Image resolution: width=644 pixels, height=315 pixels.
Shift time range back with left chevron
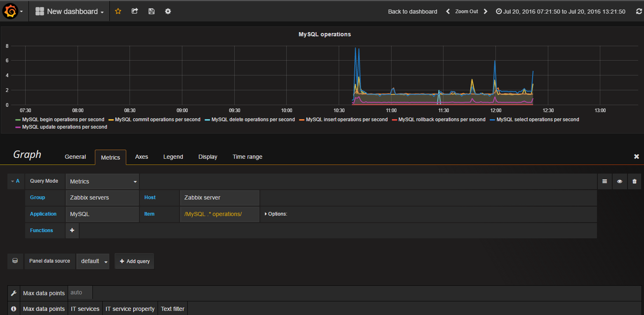[448, 12]
